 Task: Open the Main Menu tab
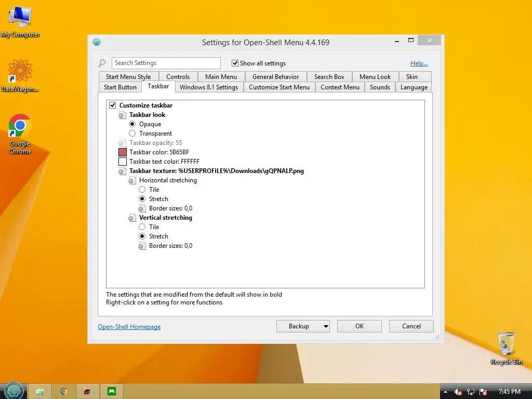(x=221, y=77)
